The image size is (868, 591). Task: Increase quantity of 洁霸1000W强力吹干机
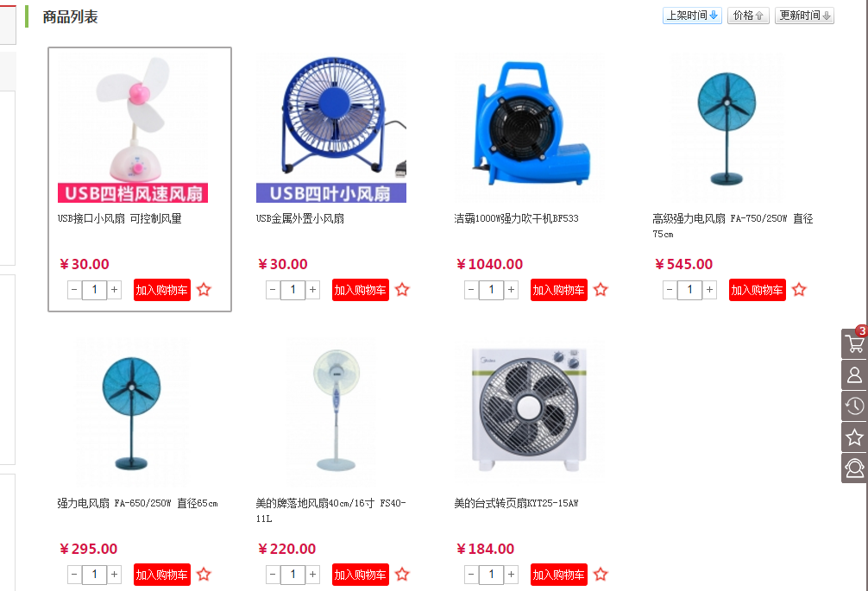511,289
